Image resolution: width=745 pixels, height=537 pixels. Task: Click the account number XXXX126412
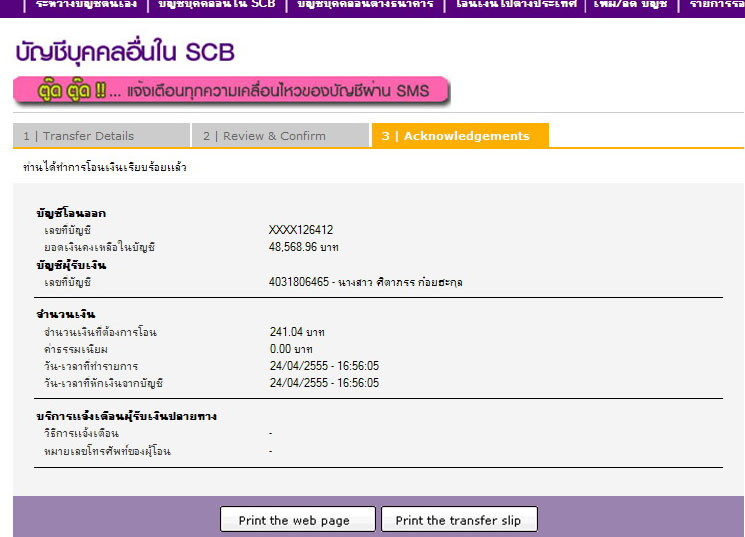tap(301, 230)
